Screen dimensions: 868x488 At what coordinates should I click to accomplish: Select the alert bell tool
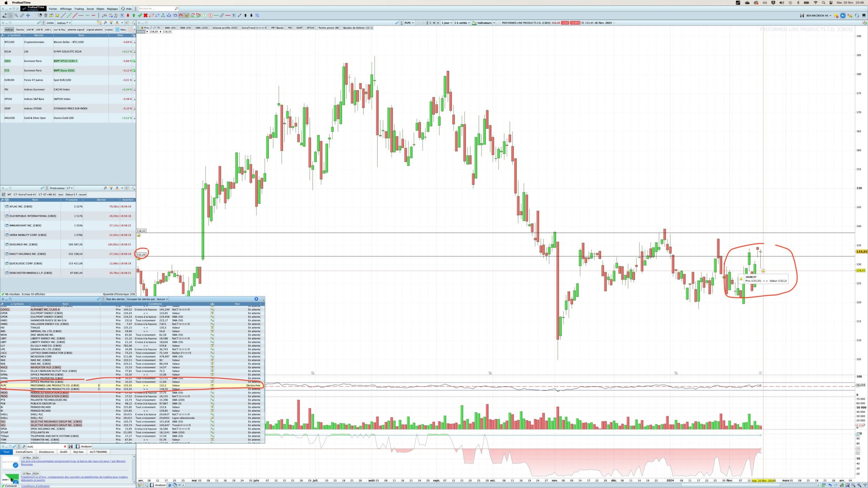57,15
